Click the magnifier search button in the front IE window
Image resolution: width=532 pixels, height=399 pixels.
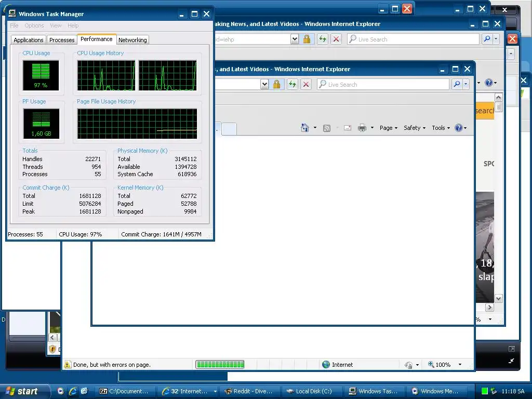[x=457, y=84]
